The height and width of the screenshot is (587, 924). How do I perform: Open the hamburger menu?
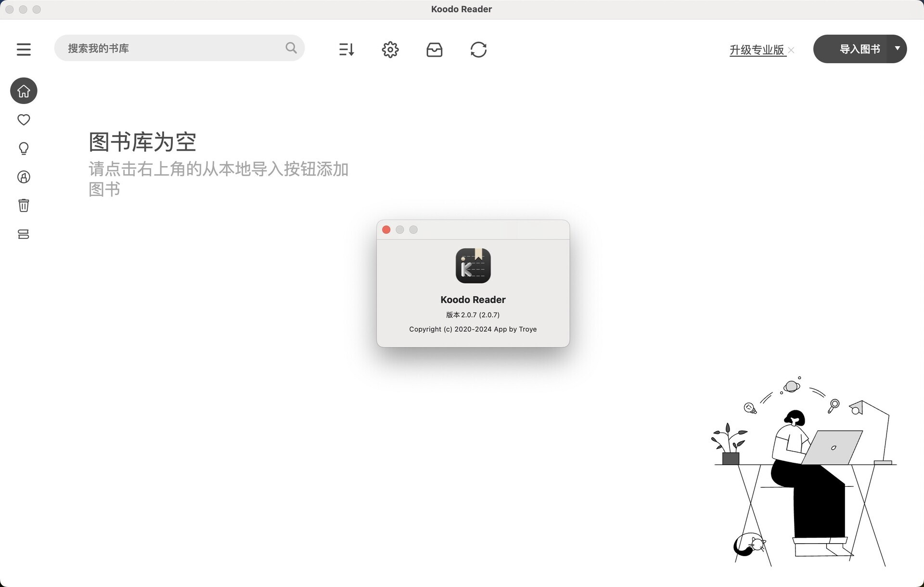click(24, 49)
